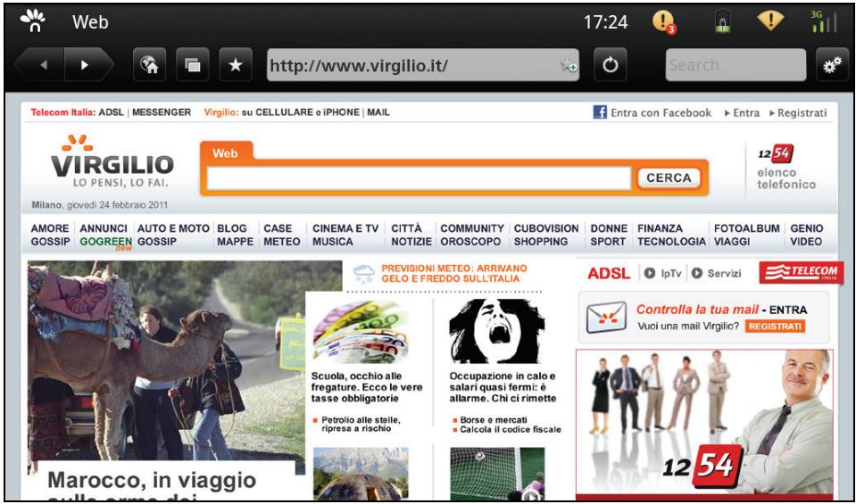Viewport: 856px width, 504px height.
Task: Open Petrolio alle stelle link
Action: coord(361,425)
